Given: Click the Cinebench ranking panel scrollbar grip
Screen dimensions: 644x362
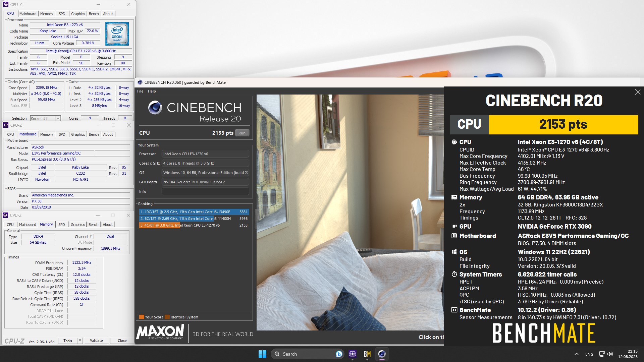Looking at the screenshot, I should click(255, 220).
